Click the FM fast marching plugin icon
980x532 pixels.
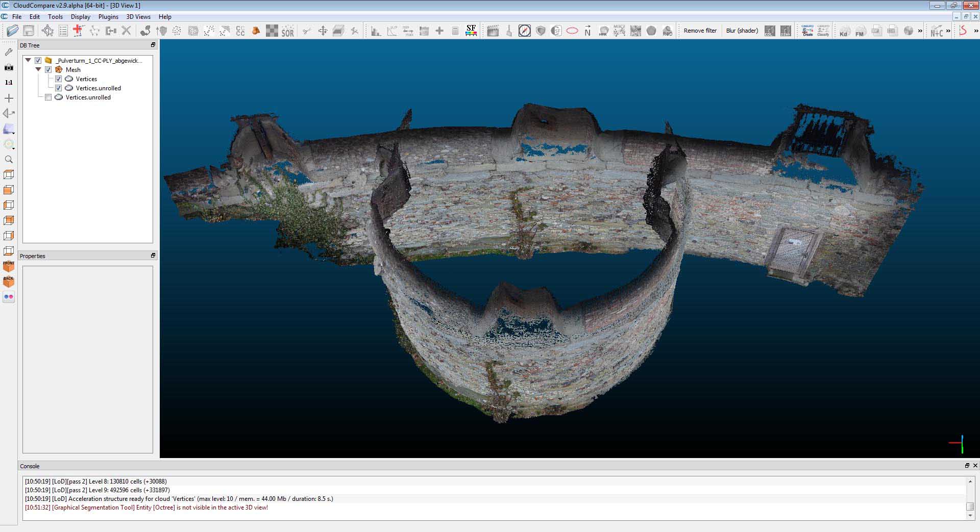coord(860,31)
